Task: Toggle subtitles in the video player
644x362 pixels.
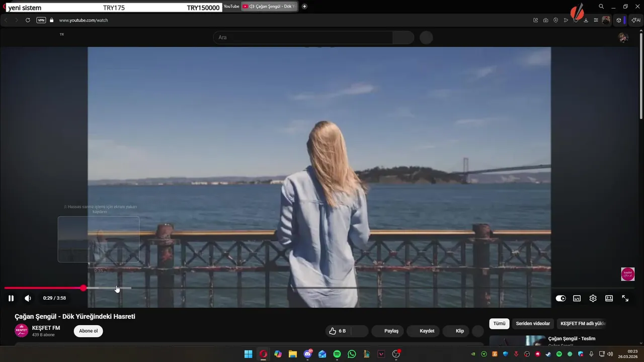Action: pyautogui.click(x=577, y=298)
